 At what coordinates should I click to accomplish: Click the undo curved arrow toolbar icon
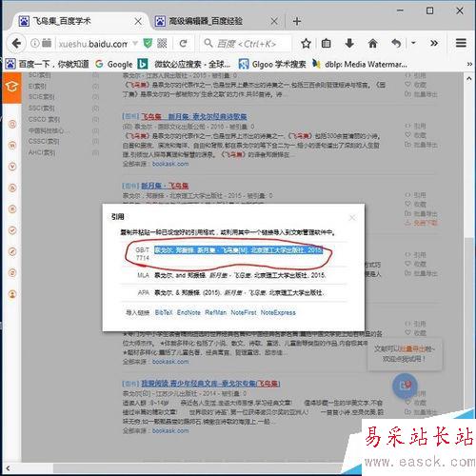pyautogui.click(x=396, y=43)
